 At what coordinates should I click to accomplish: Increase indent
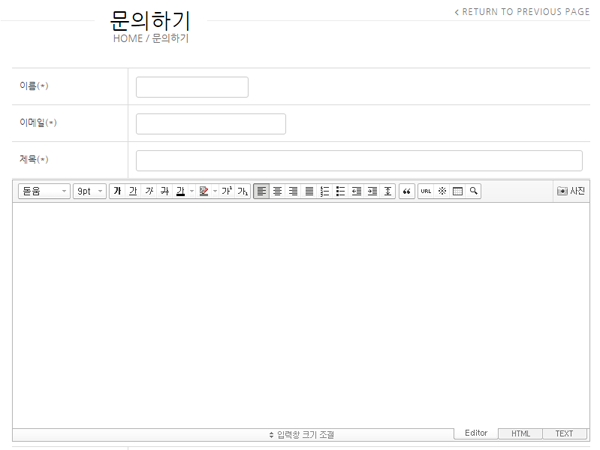pos(372,191)
